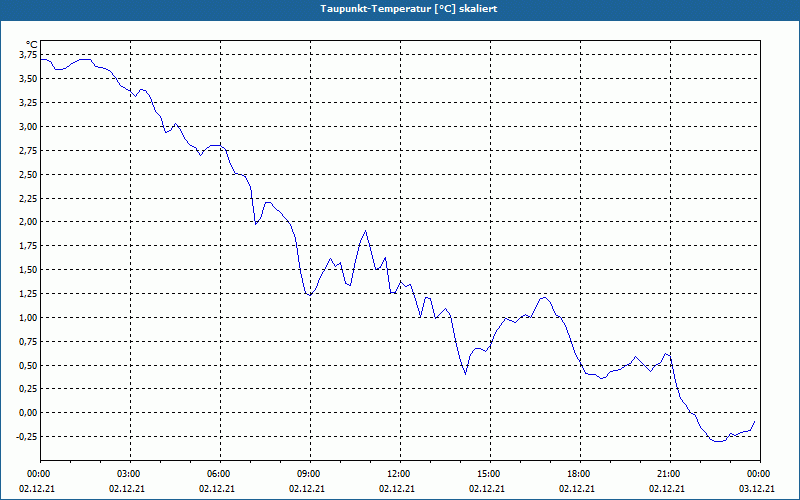Click the 1,75 y-axis label
Image resolution: width=800 pixels, height=500 pixels.
(29, 246)
